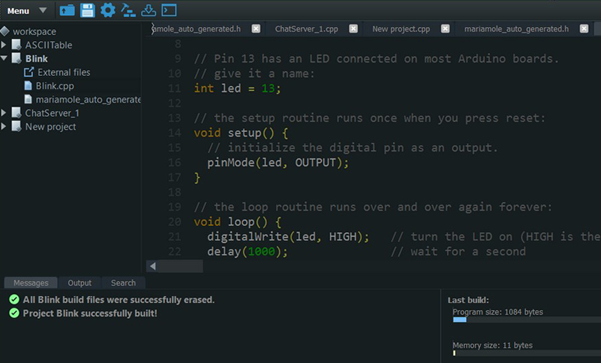The width and height of the screenshot is (601, 363).
Task: Open the Menu dropdown arrow
Action: click(x=43, y=10)
